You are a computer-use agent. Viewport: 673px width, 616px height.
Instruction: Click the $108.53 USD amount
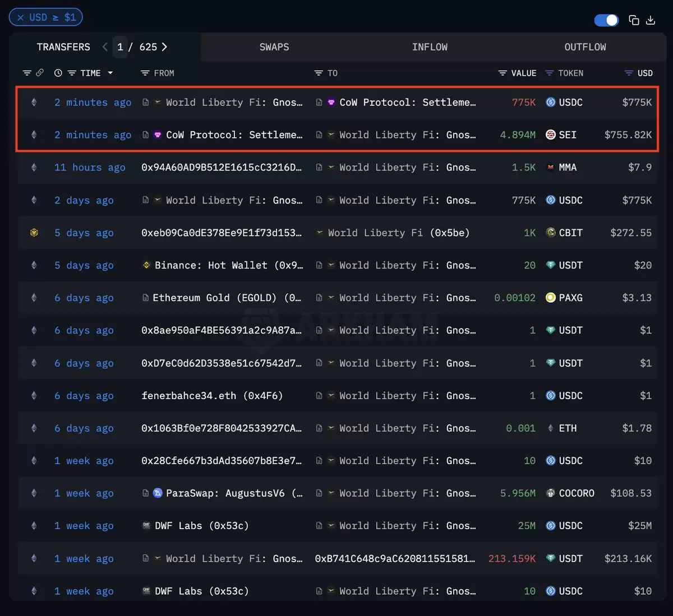631,493
